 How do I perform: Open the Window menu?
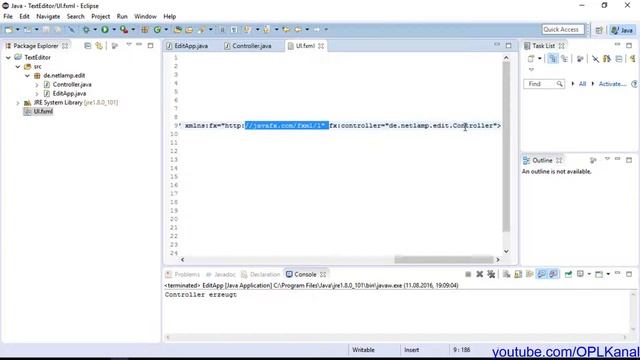coord(145,16)
